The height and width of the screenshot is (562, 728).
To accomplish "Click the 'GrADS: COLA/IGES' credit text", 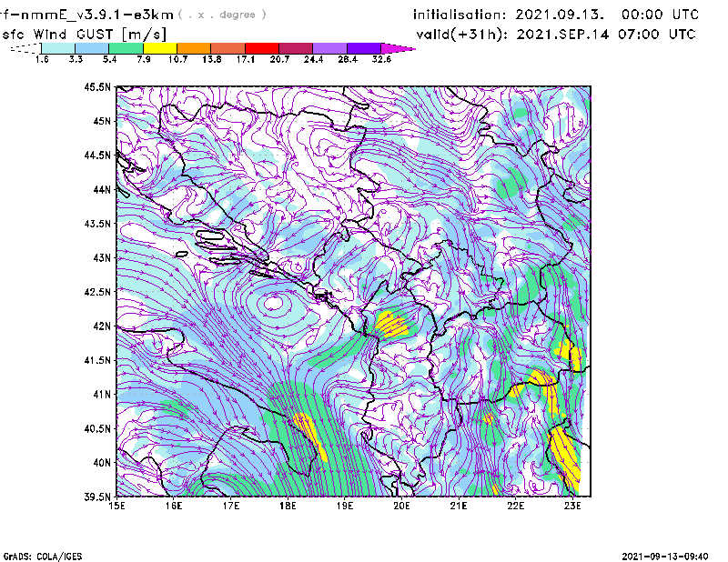I will [43, 557].
